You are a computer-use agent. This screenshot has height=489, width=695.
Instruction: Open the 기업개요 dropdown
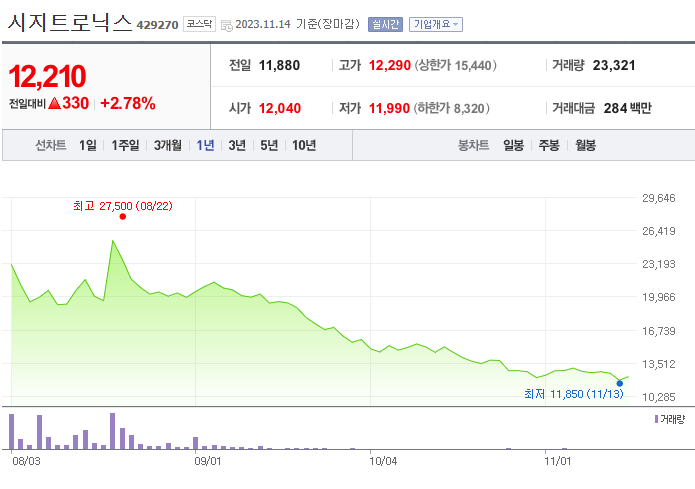click(436, 24)
